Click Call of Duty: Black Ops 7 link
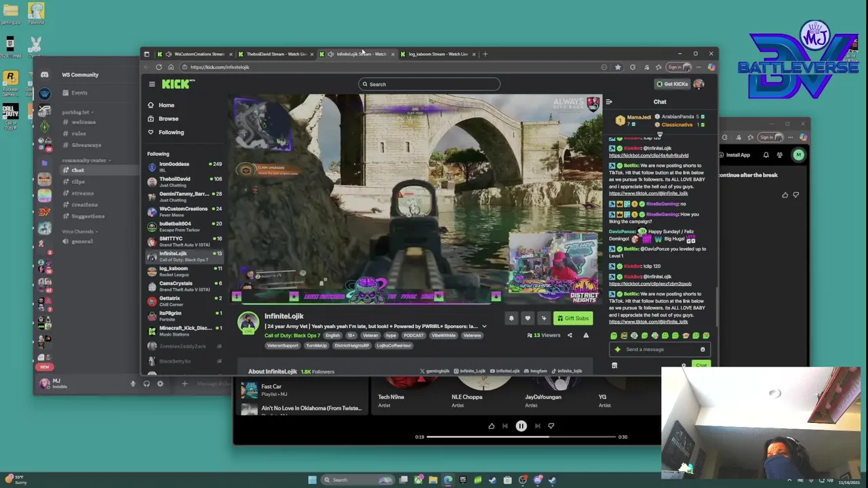868x488 pixels. coord(292,335)
